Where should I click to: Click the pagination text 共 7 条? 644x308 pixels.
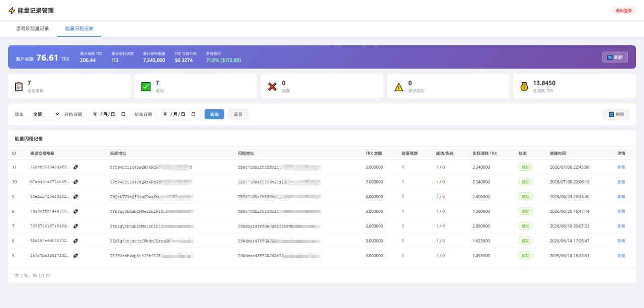click(x=23, y=275)
